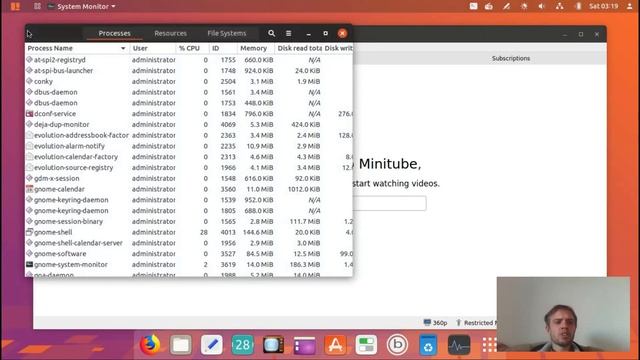Click the gnome-calendar process icon
640x360 pixels.
(29, 189)
